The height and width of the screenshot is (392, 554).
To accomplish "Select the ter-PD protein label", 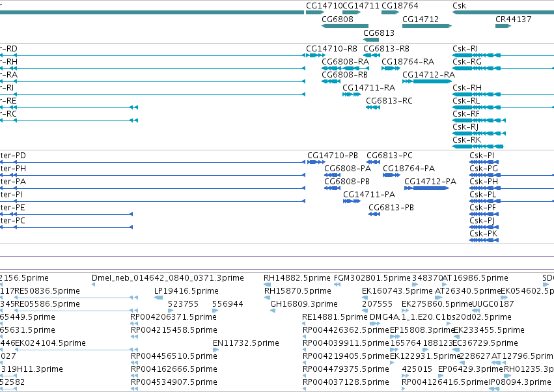I will click(13, 156).
